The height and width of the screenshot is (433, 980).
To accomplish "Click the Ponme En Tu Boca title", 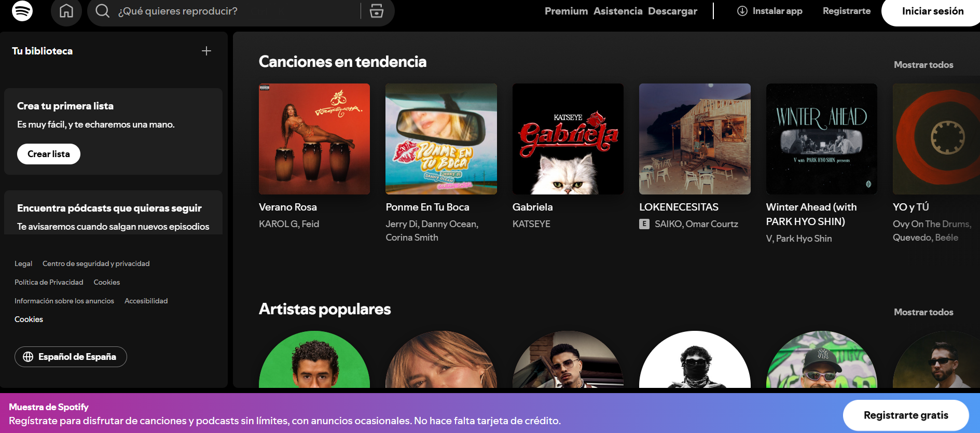I will point(427,207).
